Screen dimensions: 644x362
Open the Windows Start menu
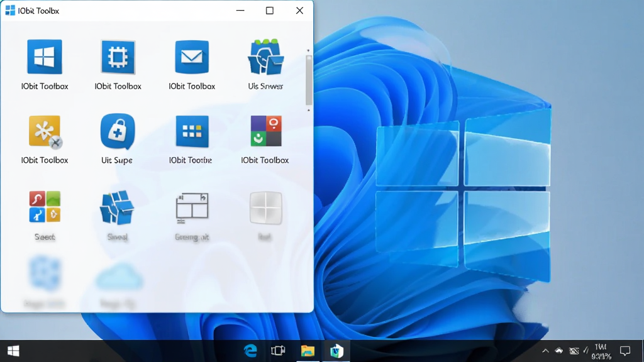click(13, 351)
